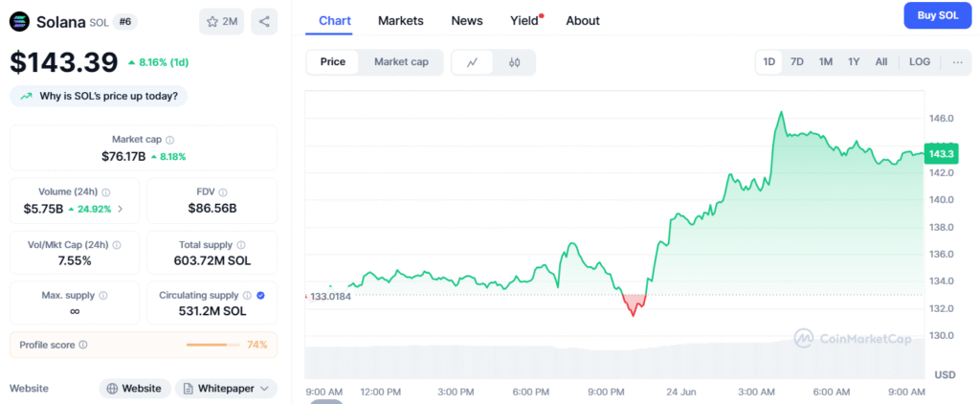This screenshot has width=980, height=404.
Task: Click the 24 Jun date label on time axis
Action: (680, 393)
